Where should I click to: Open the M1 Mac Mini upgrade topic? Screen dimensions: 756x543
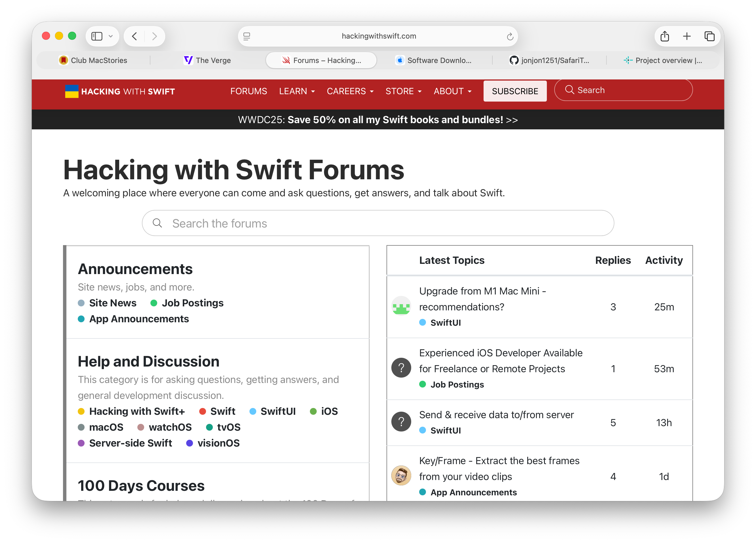(483, 299)
